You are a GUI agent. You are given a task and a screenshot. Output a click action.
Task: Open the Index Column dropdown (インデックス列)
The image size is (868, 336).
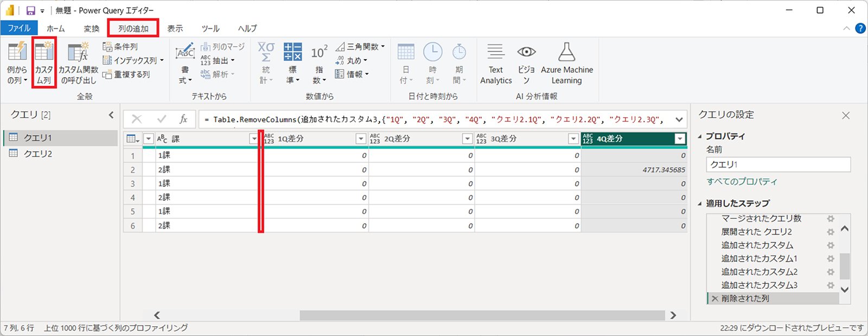(x=133, y=60)
